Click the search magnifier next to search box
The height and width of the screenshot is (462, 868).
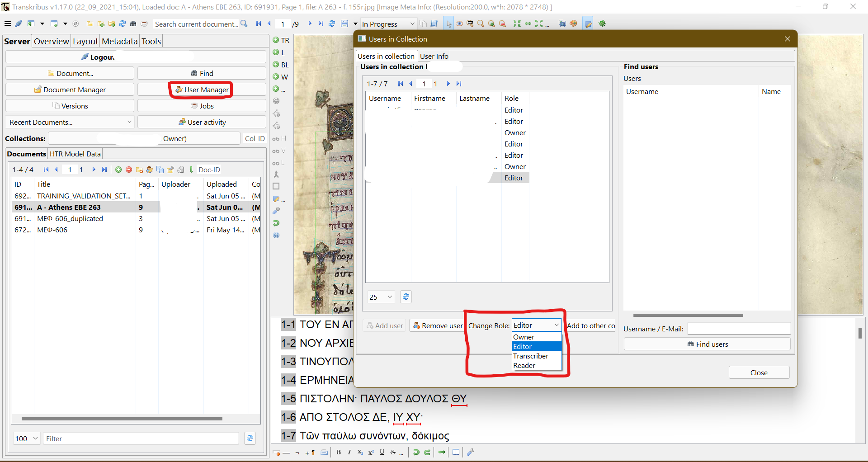pyautogui.click(x=244, y=24)
